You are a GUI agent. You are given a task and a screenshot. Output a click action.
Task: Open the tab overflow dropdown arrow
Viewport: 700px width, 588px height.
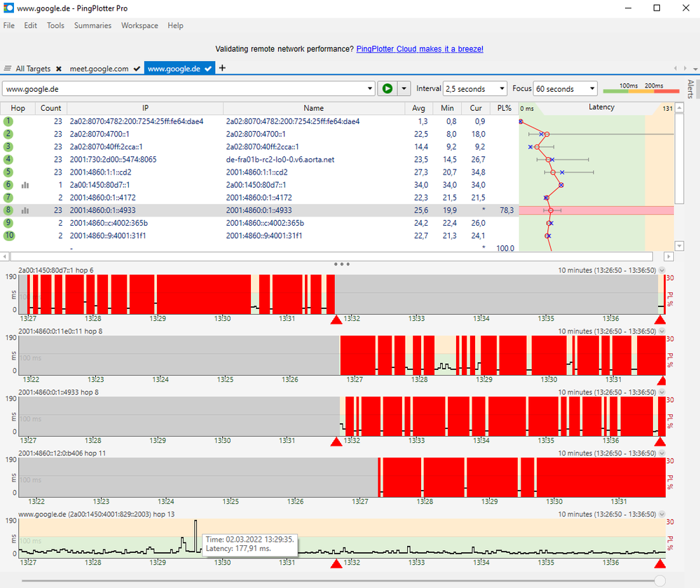(x=695, y=69)
